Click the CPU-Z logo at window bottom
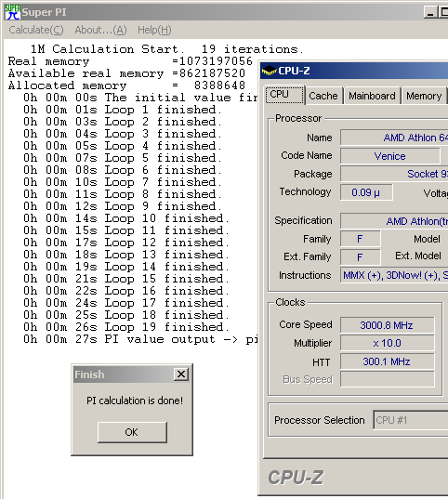 [296, 478]
